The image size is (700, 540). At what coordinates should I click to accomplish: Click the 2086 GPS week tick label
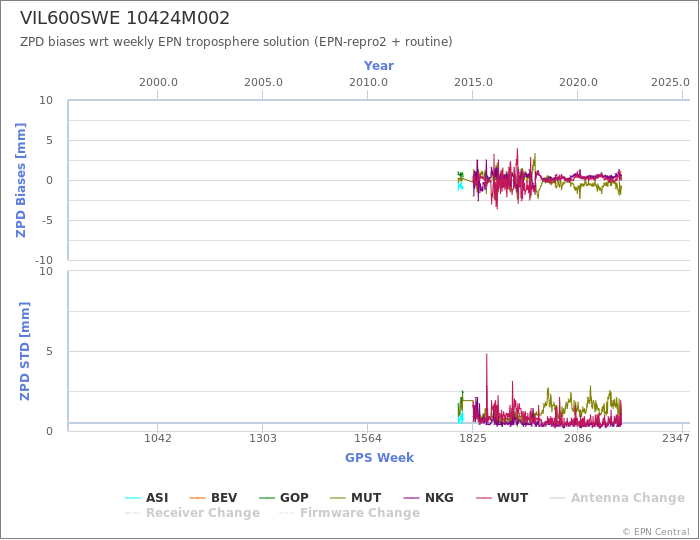578,439
